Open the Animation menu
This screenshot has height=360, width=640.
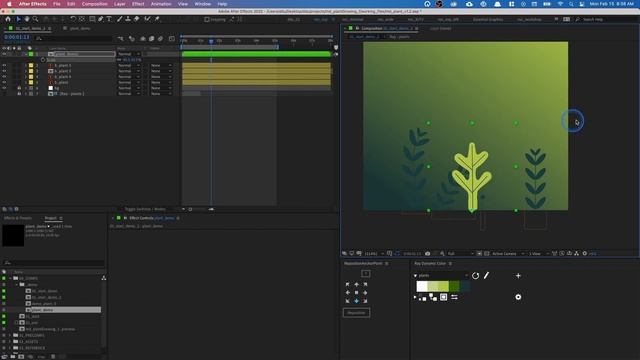coord(161,4)
